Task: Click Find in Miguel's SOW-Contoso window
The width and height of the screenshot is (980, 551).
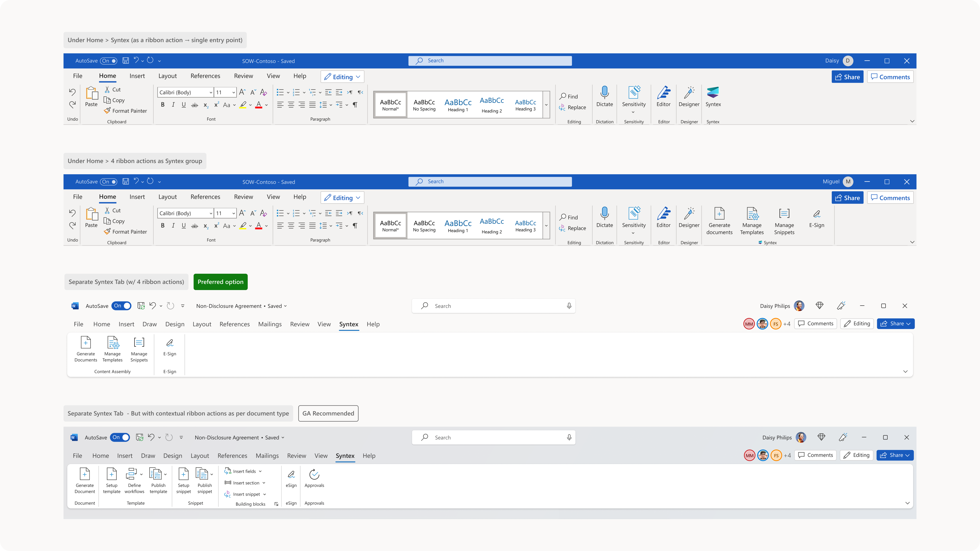Action: pyautogui.click(x=568, y=217)
